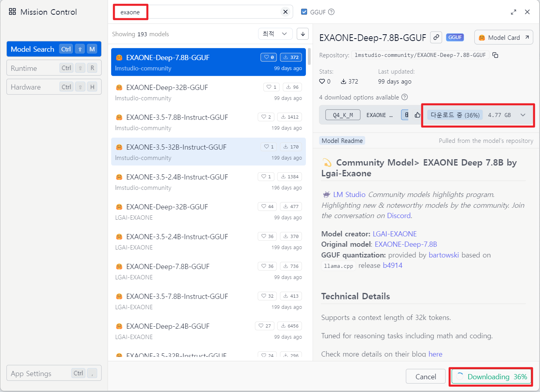
Task: Open the Model Search tab
Action: [54, 49]
